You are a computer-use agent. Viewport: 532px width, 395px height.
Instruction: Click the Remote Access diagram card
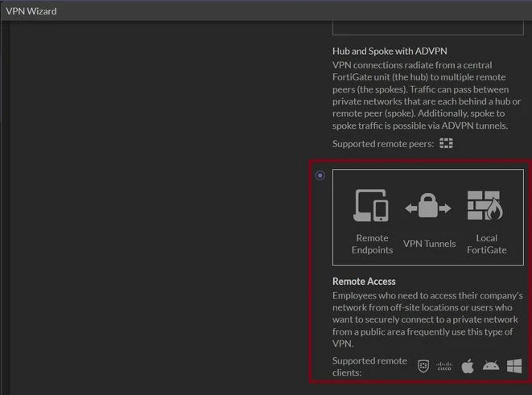[x=428, y=217]
